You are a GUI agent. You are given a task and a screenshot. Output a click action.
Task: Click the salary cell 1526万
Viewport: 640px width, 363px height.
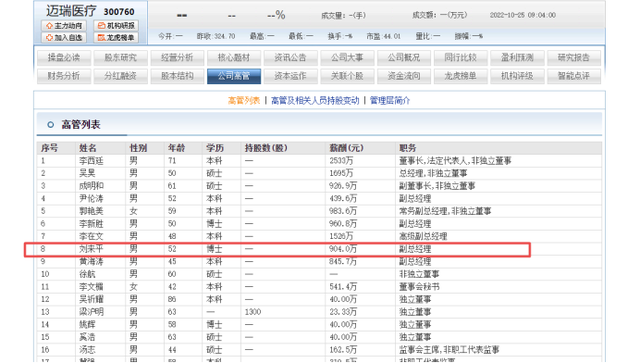[341, 236]
